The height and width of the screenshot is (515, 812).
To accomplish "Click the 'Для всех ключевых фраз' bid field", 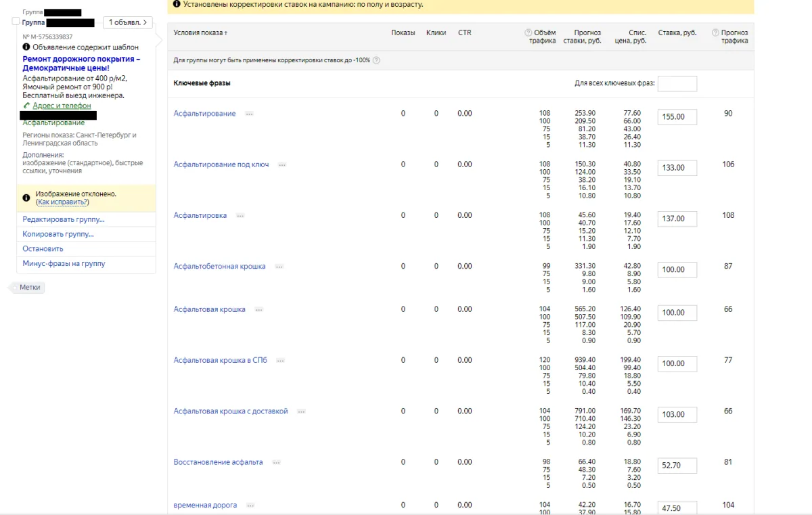I will coord(677,84).
